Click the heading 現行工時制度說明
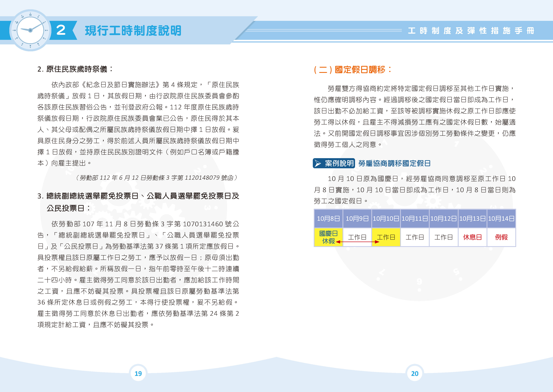Viewport: 553px width, 392px height. tap(133, 31)
